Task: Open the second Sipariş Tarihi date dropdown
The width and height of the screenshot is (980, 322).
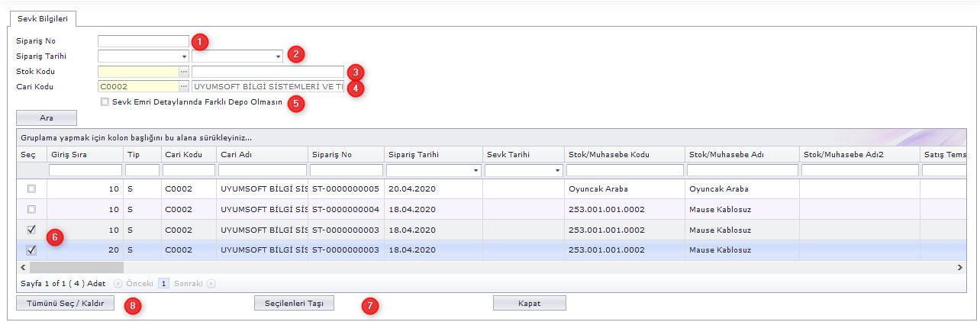Action: (x=278, y=56)
